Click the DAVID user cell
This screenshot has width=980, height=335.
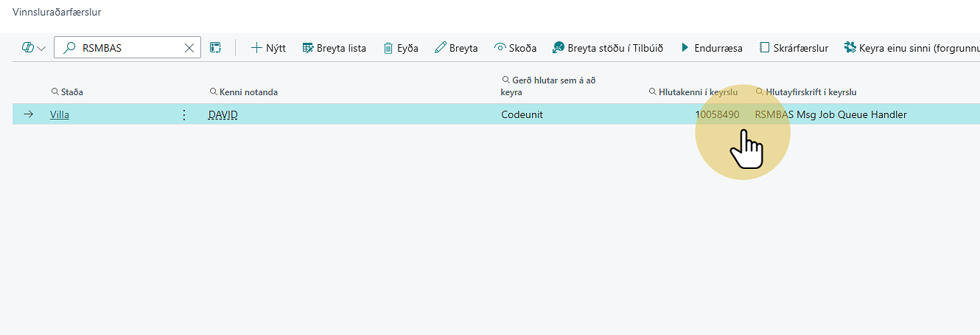click(223, 114)
